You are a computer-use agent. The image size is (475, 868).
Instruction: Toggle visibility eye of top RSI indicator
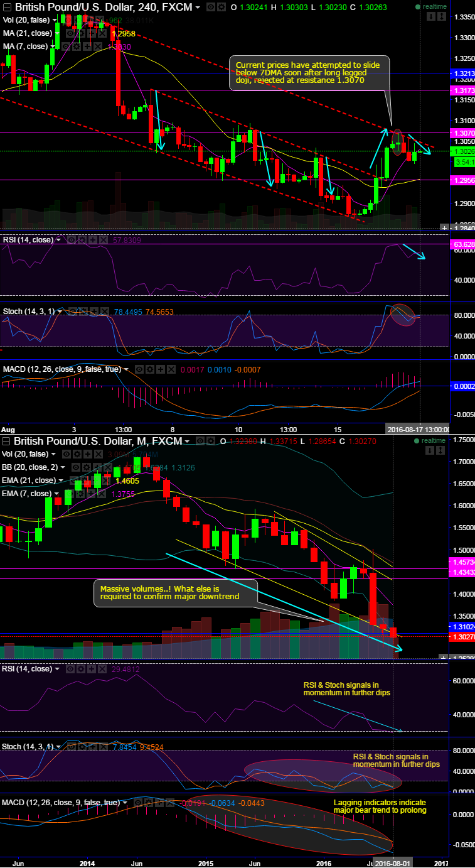tap(72, 239)
